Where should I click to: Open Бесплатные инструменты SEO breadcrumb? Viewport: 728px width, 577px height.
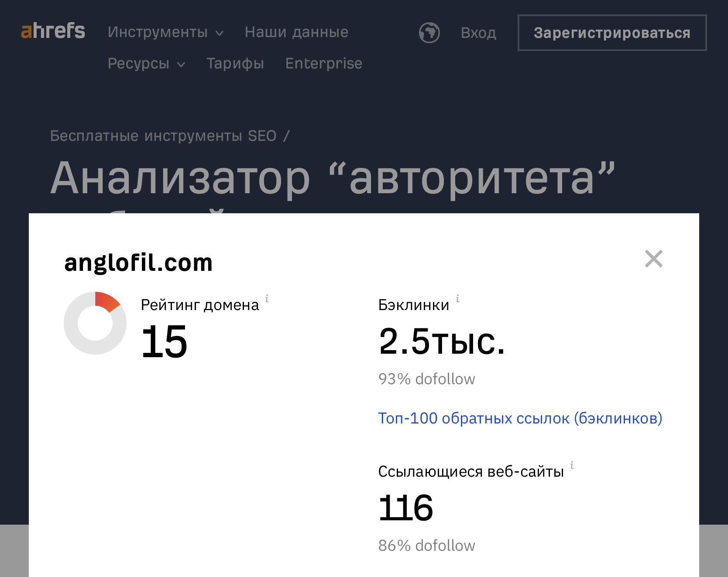[163, 136]
